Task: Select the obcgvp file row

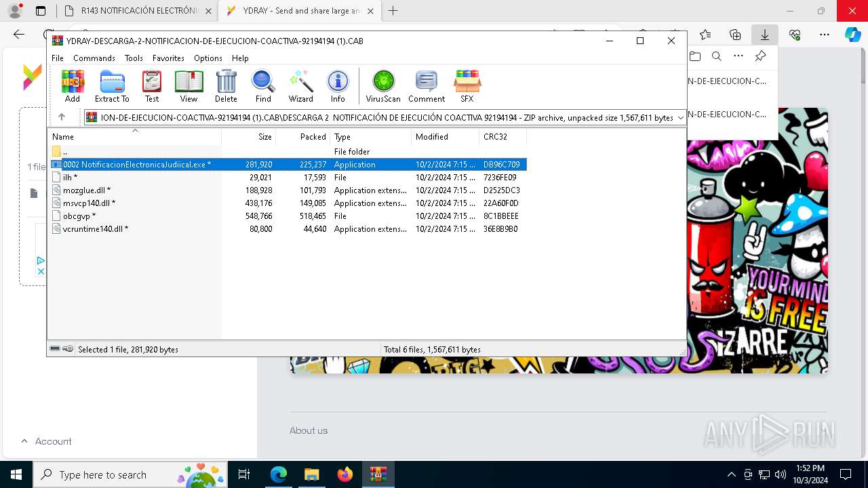Action: (x=288, y=216)
